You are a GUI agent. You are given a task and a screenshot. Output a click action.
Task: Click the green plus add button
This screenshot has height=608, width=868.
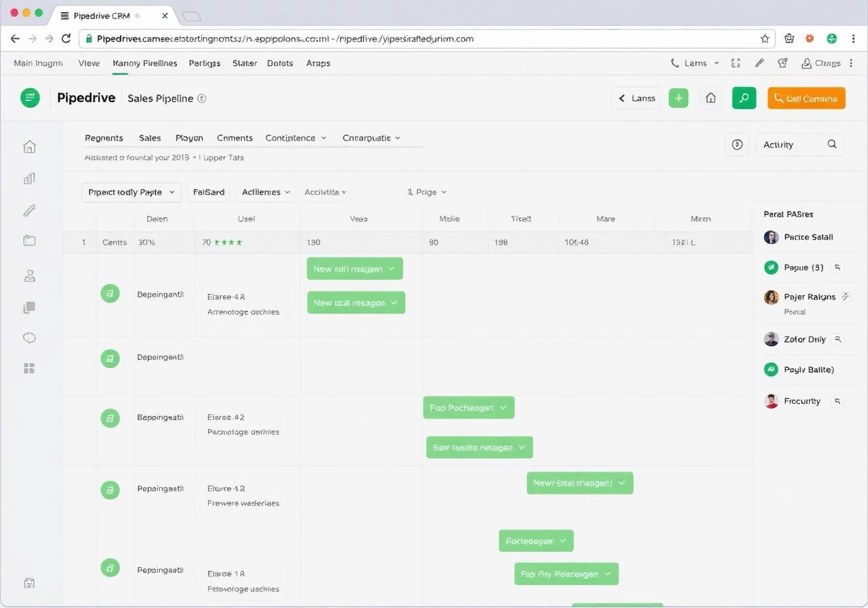point(678,98)
